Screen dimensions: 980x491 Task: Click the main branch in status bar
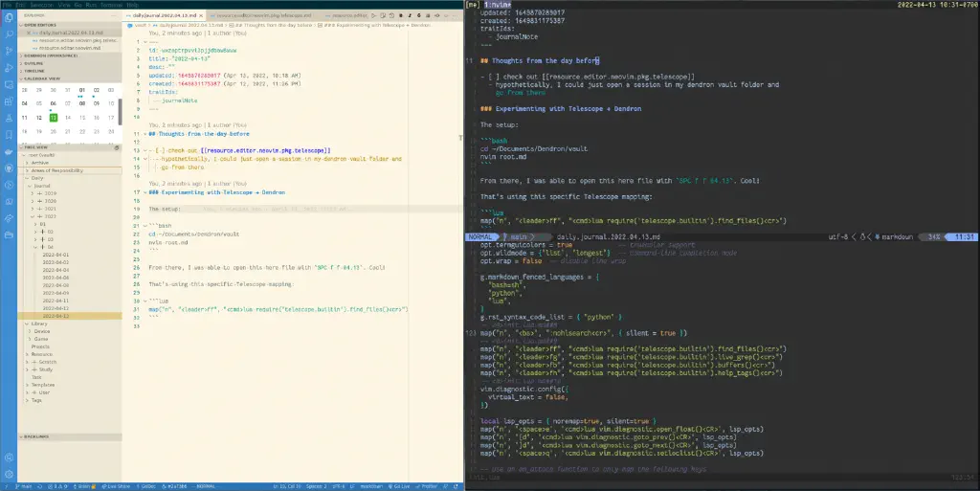coord(24,486)
